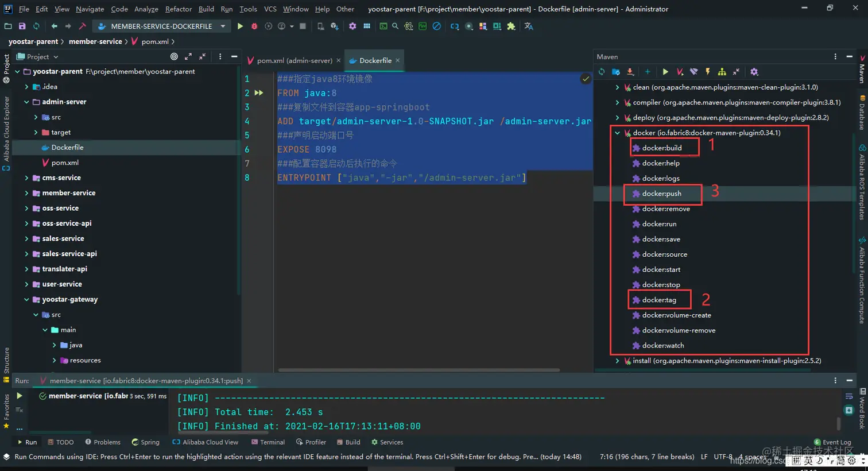The height and width of the screenshot is (471, 868).
Task: Click Collapse All icon in Project panel
Action: [202, 56]
